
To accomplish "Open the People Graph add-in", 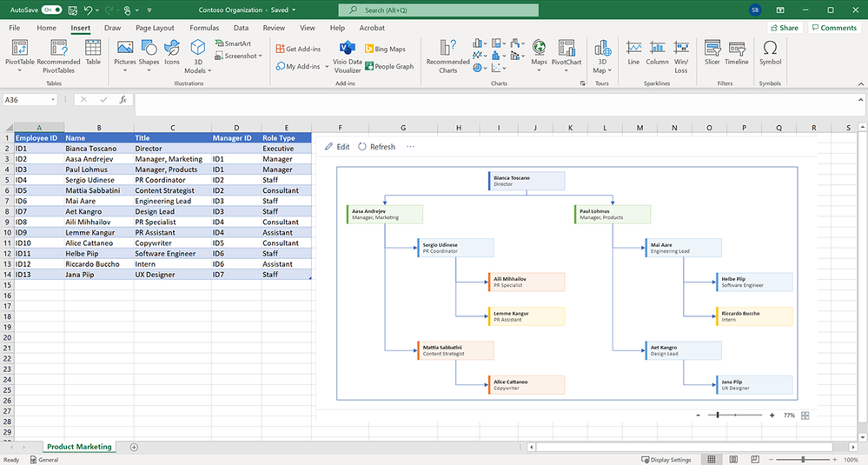I will point(390,66).
